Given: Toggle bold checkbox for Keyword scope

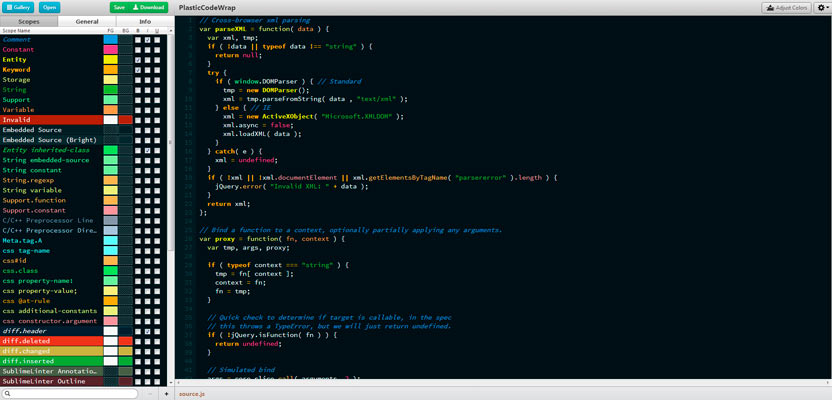Looking at the screenshot, I should [138, 70].
